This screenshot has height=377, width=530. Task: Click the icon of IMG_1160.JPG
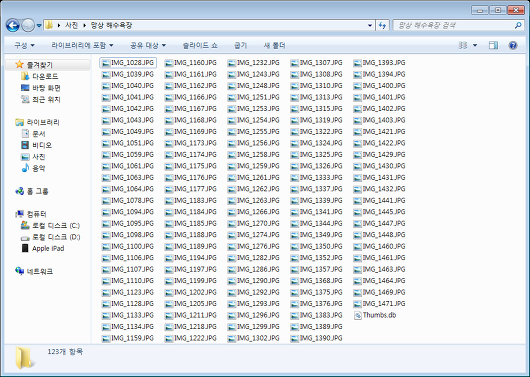(169, 63)
